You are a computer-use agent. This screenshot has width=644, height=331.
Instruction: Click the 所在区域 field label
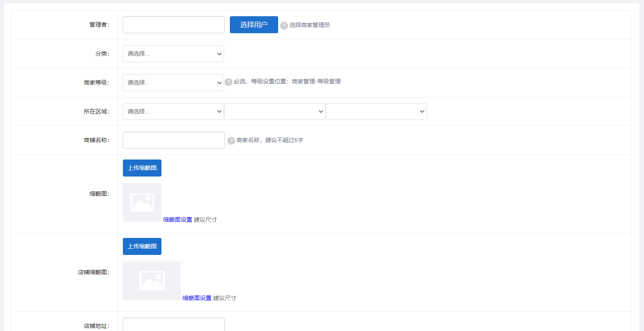tap(96, 112)
